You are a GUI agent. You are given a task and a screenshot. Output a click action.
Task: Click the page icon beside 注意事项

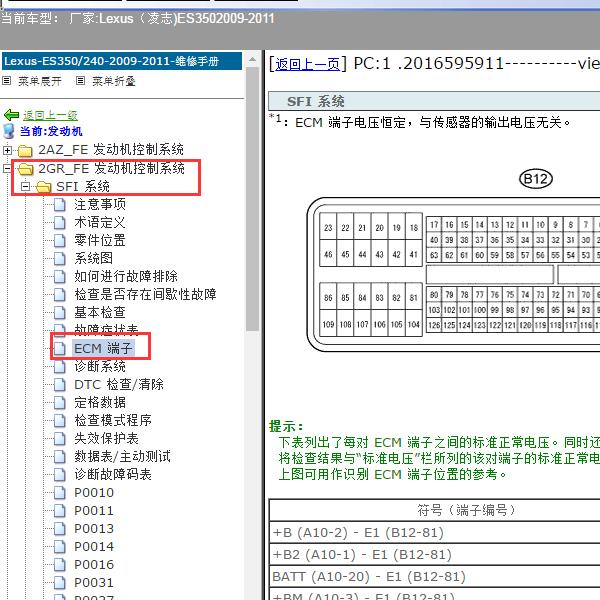[x=59, y=205]
